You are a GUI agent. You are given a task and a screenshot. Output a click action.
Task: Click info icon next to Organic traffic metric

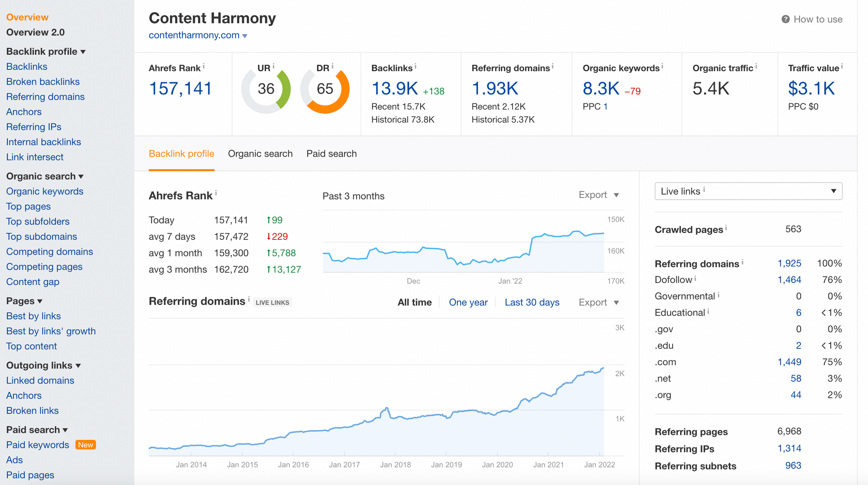pos(756,66)
